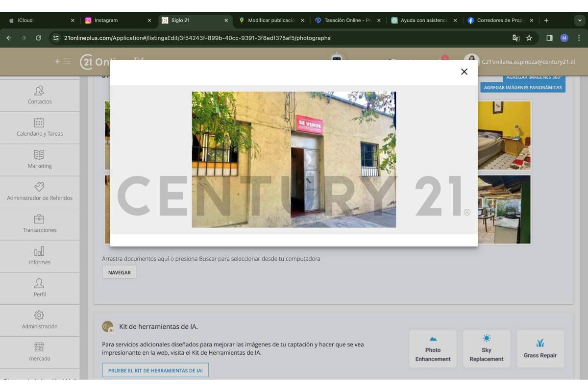
Task: Click the Century 21 Online logo
Action: (x=112, y=62)
